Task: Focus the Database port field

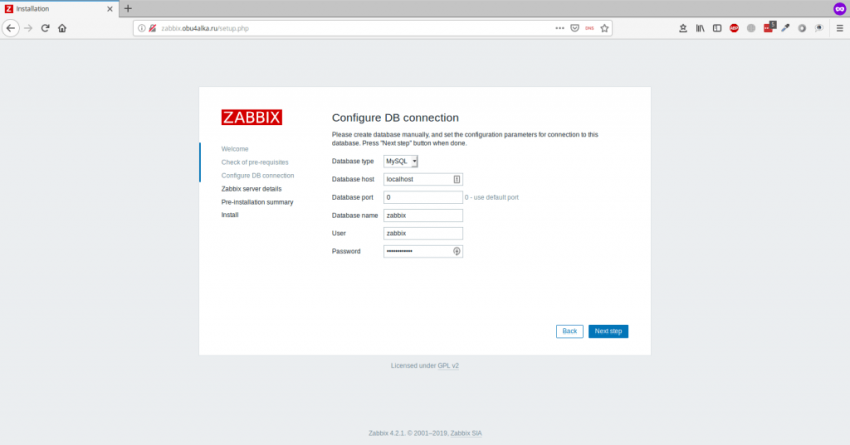Action: click(x=423, y=197)
